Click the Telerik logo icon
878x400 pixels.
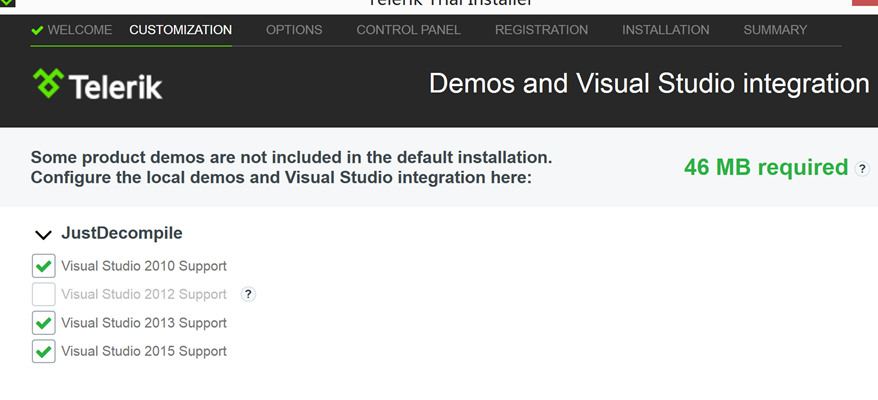[x=48, y=84]
